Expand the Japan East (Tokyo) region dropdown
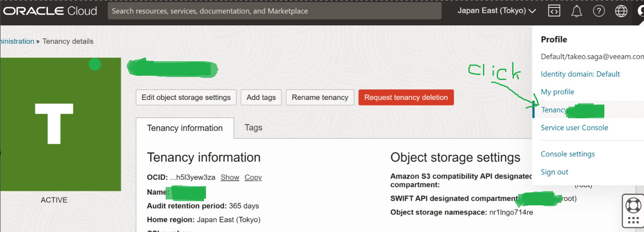This screenshot has width=644, height=232. (496, 11)
